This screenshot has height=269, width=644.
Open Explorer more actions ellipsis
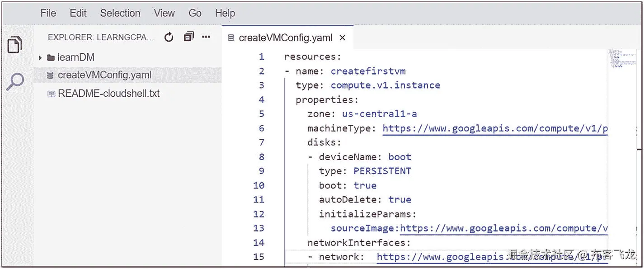point(206,37)
